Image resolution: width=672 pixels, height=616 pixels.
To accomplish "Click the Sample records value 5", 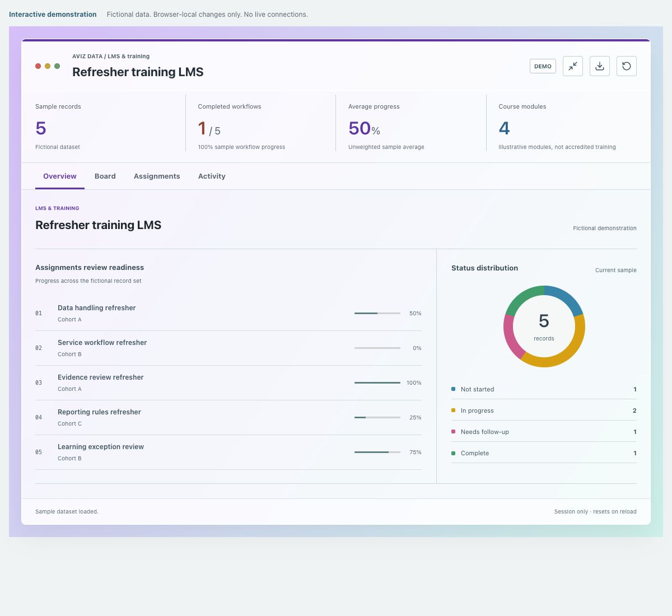I will (x=41, y=128).
